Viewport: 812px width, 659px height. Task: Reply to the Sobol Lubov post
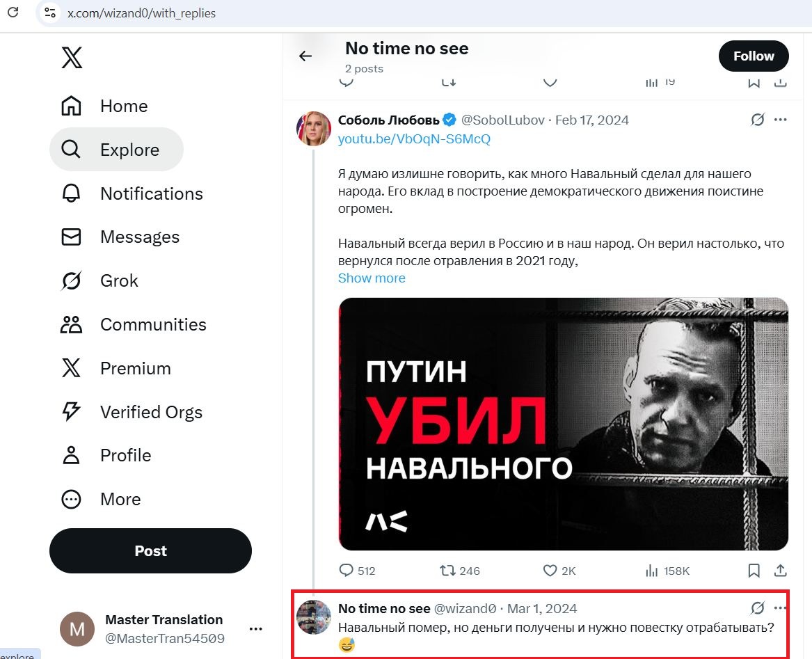(x=347, y=571)
